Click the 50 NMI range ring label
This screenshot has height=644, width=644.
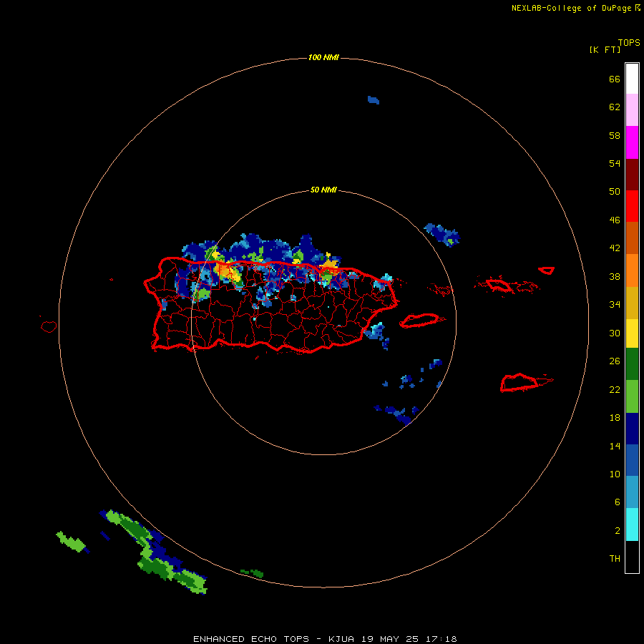click(323, 190)
